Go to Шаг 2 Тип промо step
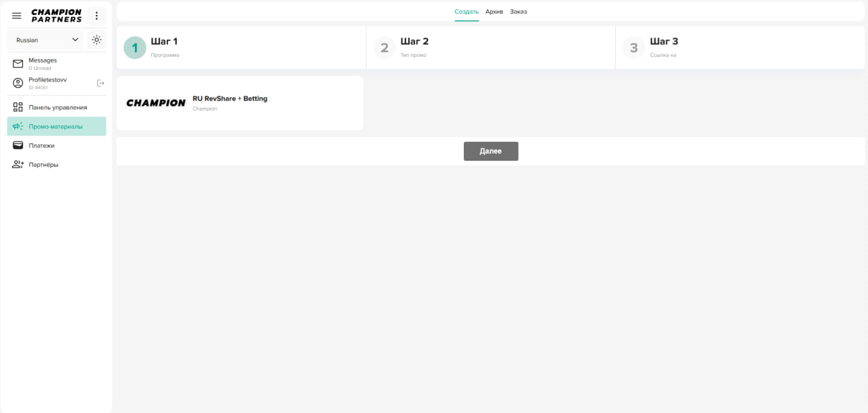This screenshot has width=868, height=413. click(384, 47)
